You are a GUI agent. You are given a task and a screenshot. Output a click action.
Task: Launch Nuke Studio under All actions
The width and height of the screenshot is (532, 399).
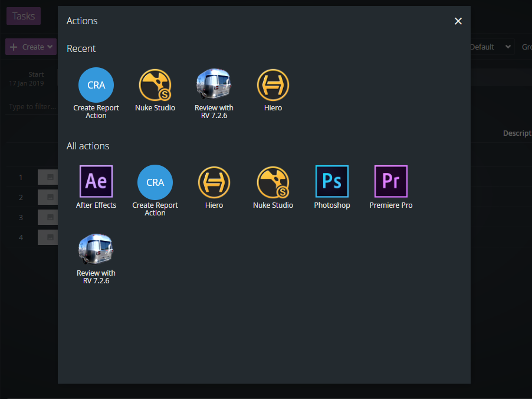pos(273,187)
